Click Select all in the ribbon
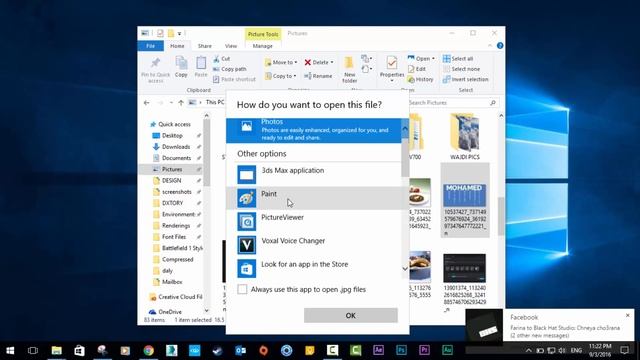Screen dimensions: 640x360 click(458, 59)
